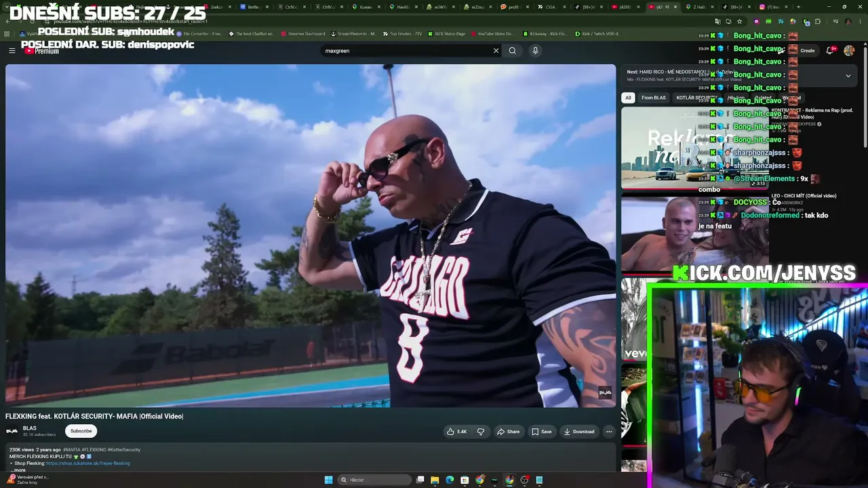The height and width of the screenshot is (488, 868).
Task: Select the 'KOTLÁR SECURITY' filter chip
Action: click(696, 98)
